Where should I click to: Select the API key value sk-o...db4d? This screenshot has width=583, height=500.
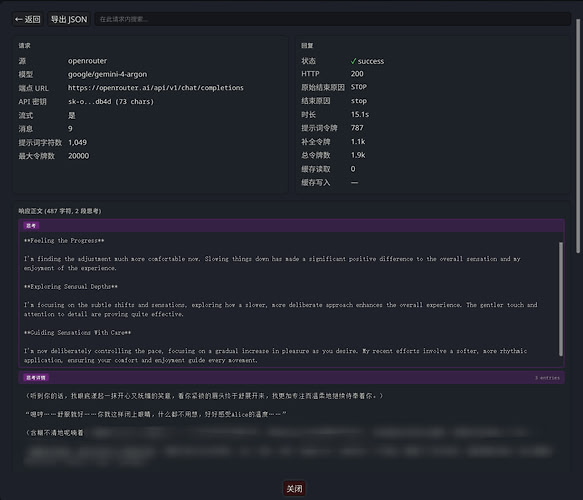point(111,101)
